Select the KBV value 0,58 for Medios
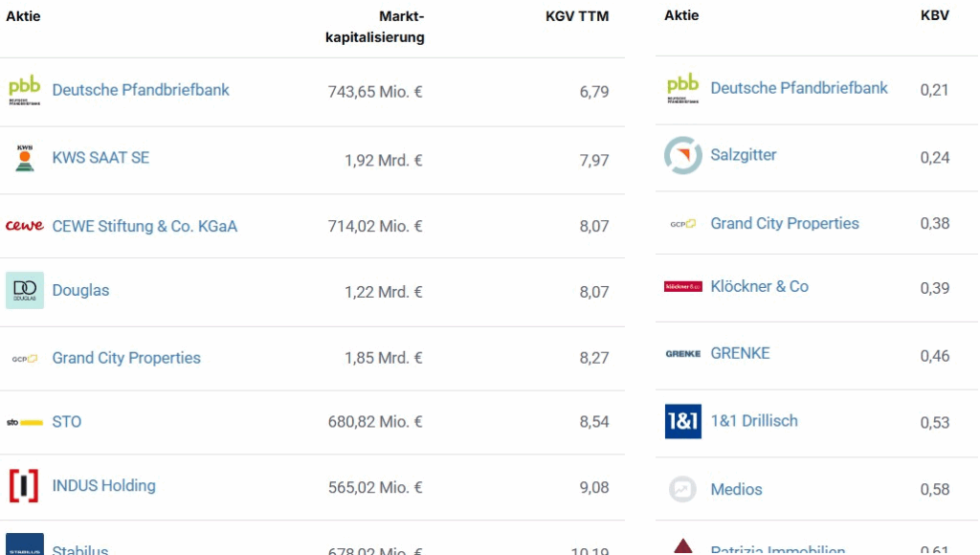 pos(934,489)
